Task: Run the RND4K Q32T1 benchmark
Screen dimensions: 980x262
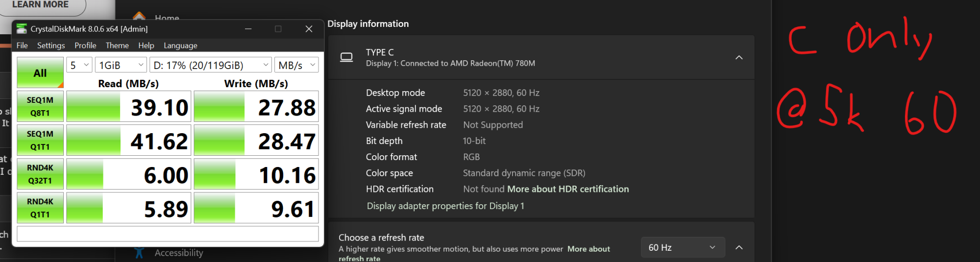Action: click(x=40, y=174)
